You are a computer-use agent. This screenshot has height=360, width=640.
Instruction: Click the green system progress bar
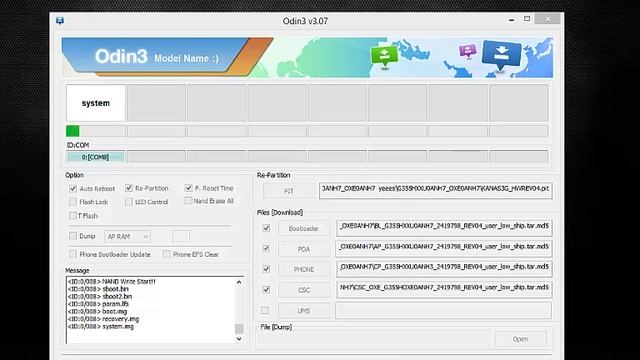[73, 131]
